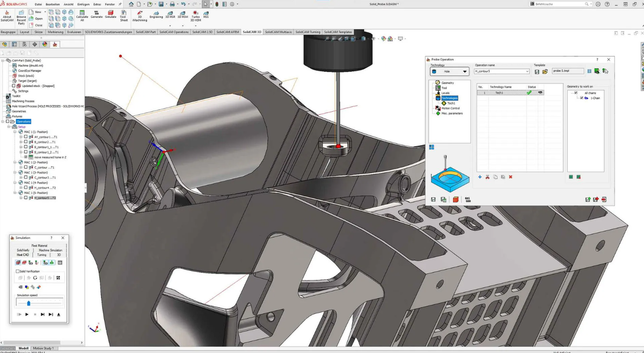Delete the technology with the red X

pos(510,177)
